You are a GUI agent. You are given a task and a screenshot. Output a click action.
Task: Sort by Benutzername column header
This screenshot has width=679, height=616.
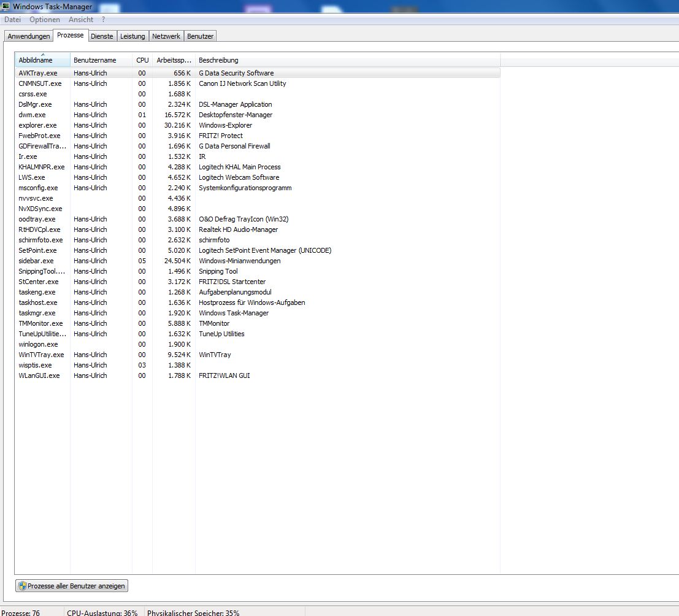[x=101, y=60]
